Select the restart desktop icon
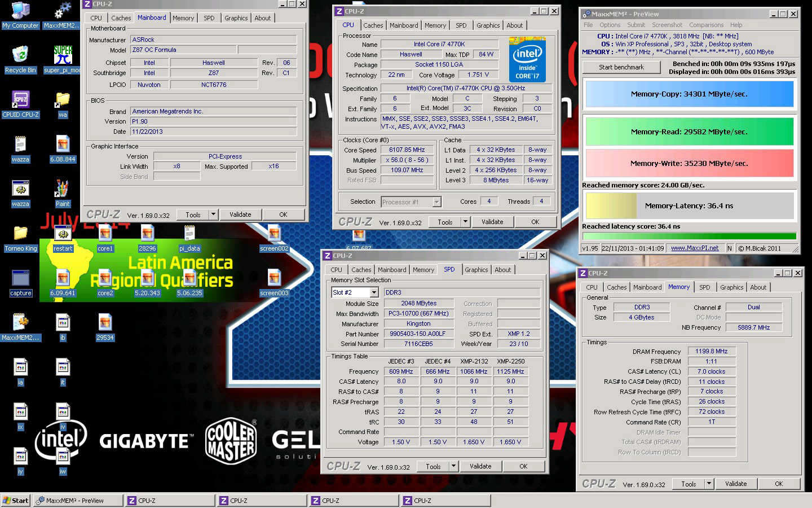 coord(63,238)
